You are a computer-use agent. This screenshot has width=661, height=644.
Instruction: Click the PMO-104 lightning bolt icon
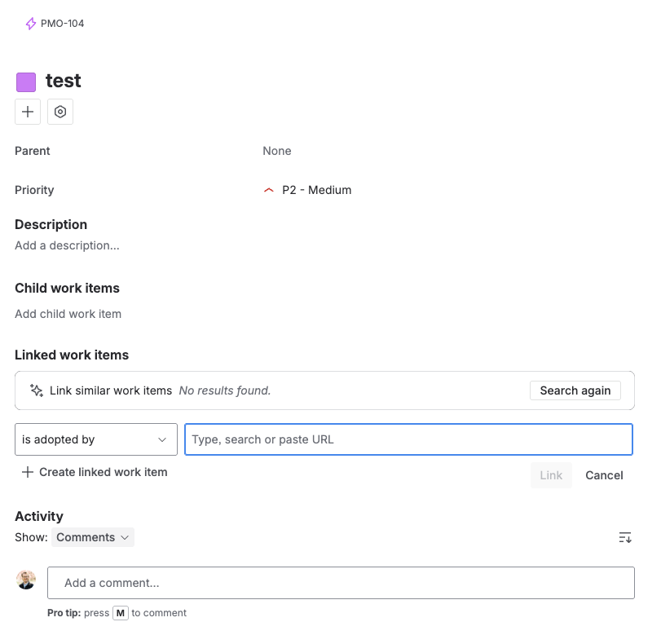31,24
